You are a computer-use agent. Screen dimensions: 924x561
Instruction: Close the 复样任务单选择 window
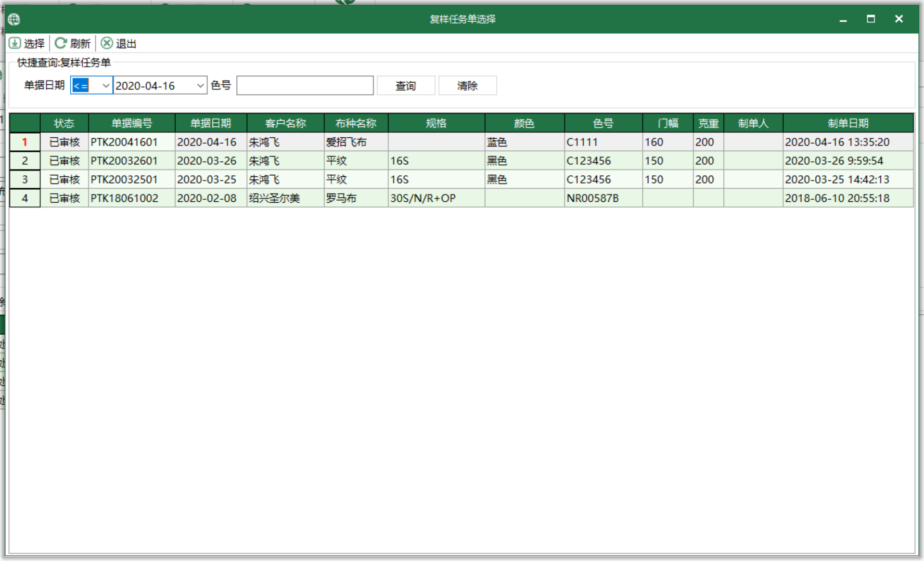899,19
